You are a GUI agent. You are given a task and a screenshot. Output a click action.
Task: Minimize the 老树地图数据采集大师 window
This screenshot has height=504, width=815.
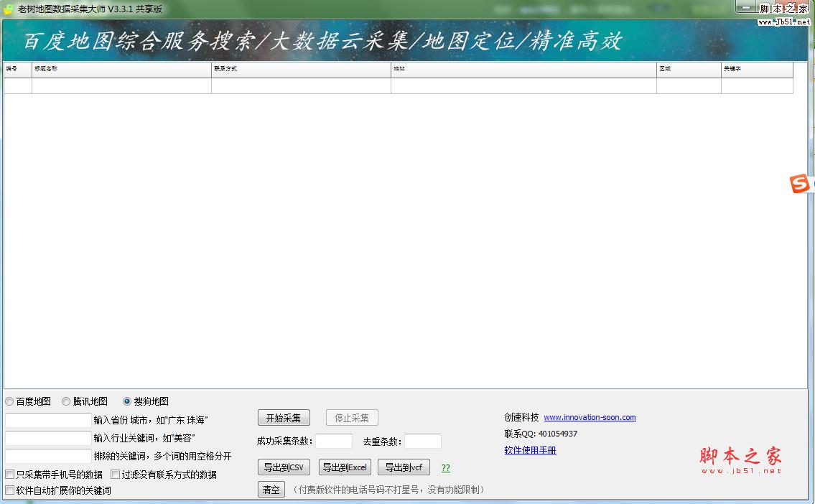click(x=746, y=7)
